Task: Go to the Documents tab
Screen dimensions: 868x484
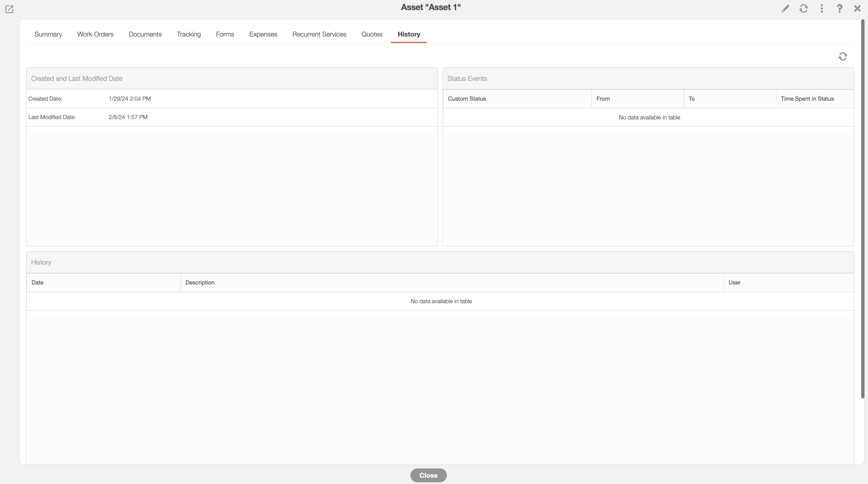Action: (145, 34)
